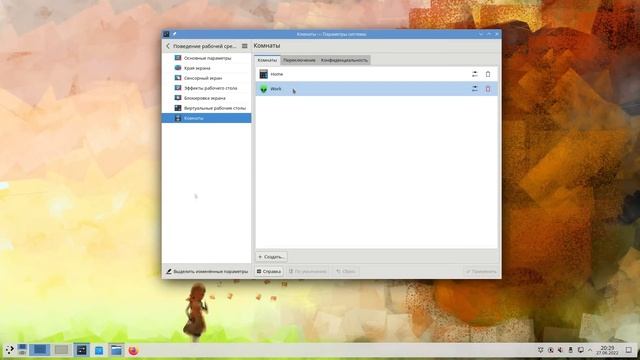Viewport: 640px width, 360px height.
Task: Open Сенсорный экран settings
Action: 207,78
